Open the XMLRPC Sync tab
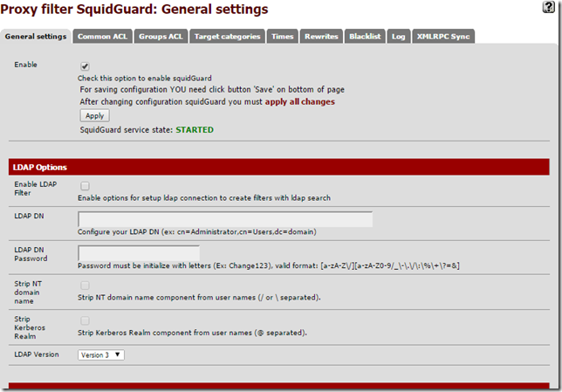The width and height of the screenshot is (562, 392). pos(443,37)
